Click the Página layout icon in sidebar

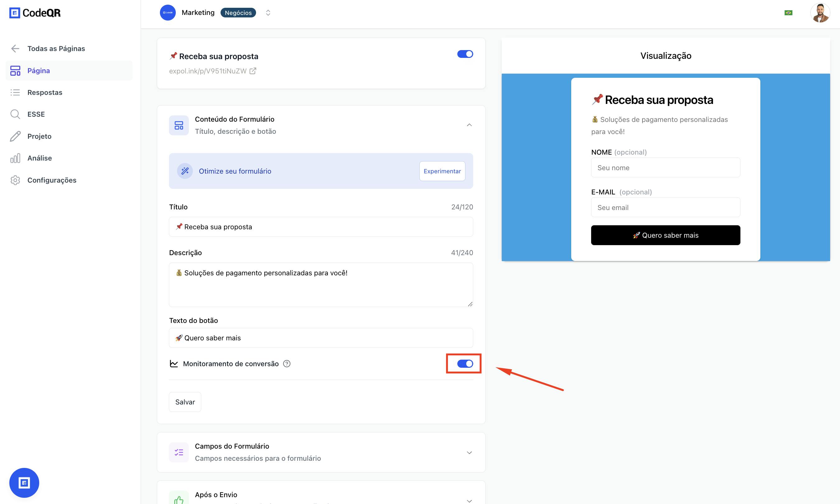coord(15,71)
